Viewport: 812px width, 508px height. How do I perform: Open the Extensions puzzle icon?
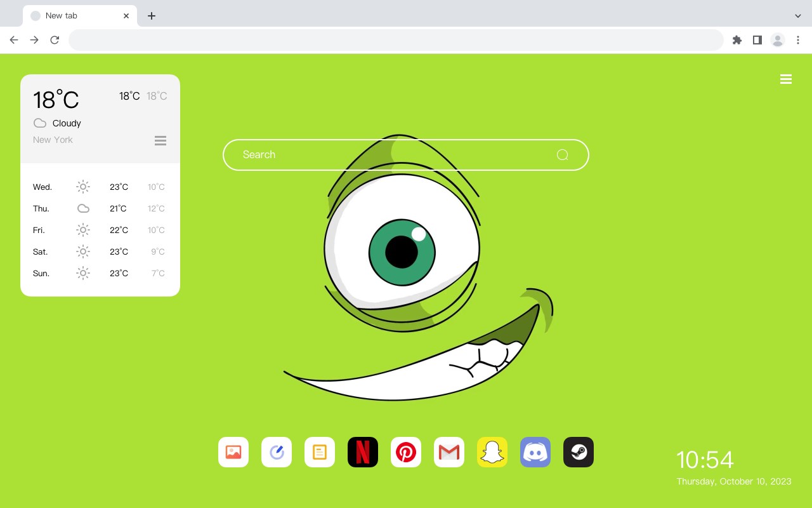737,40
